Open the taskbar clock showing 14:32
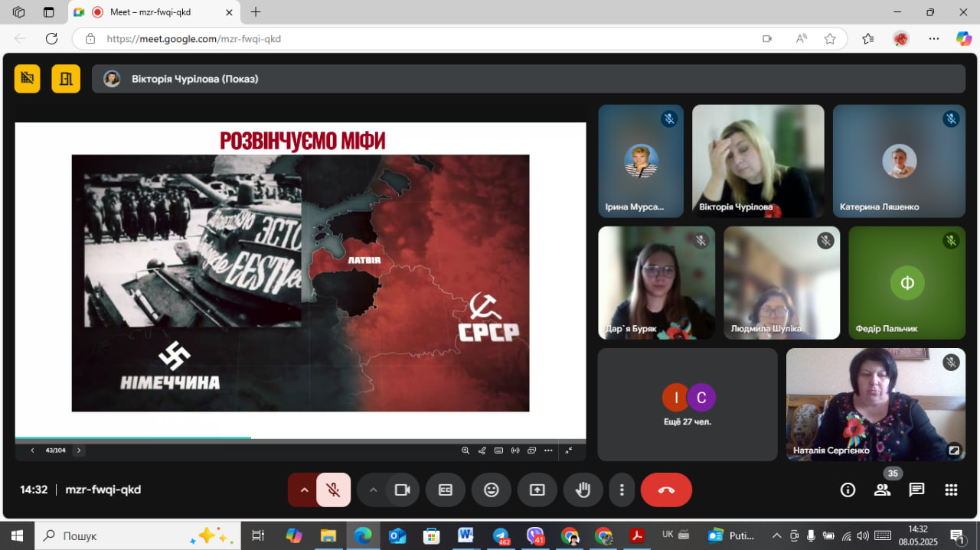 (918, 535)
